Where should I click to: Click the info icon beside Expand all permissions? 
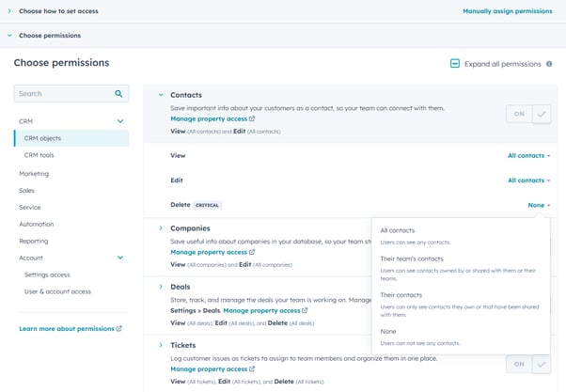tap(549, 64)
